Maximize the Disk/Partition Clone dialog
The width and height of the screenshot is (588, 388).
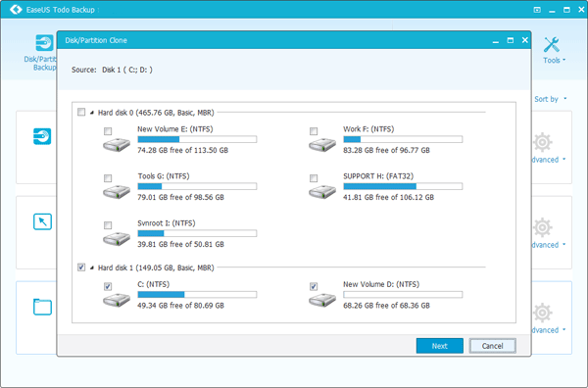click(511, 40)
